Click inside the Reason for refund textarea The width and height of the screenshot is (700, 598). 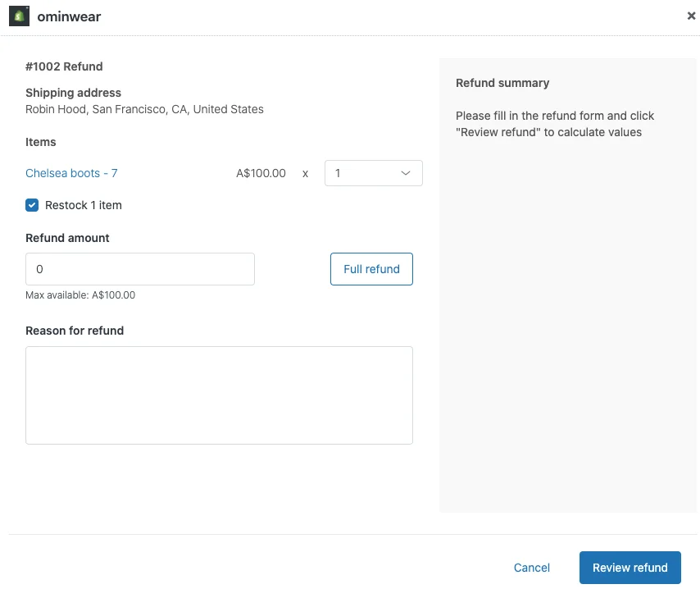[219, 395]
